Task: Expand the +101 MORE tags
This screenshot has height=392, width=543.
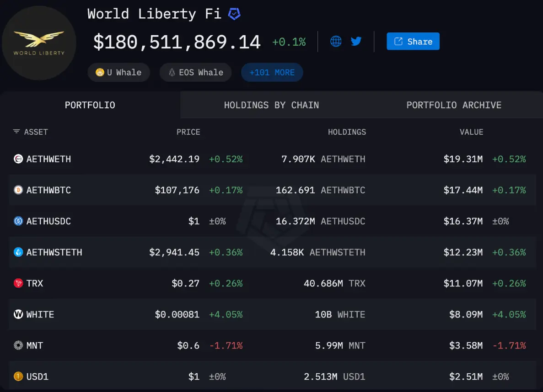Action: coord(272,72)
